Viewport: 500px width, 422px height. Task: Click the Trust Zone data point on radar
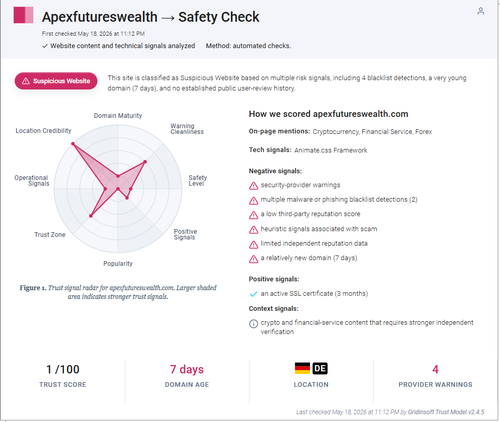pos(91,216)
